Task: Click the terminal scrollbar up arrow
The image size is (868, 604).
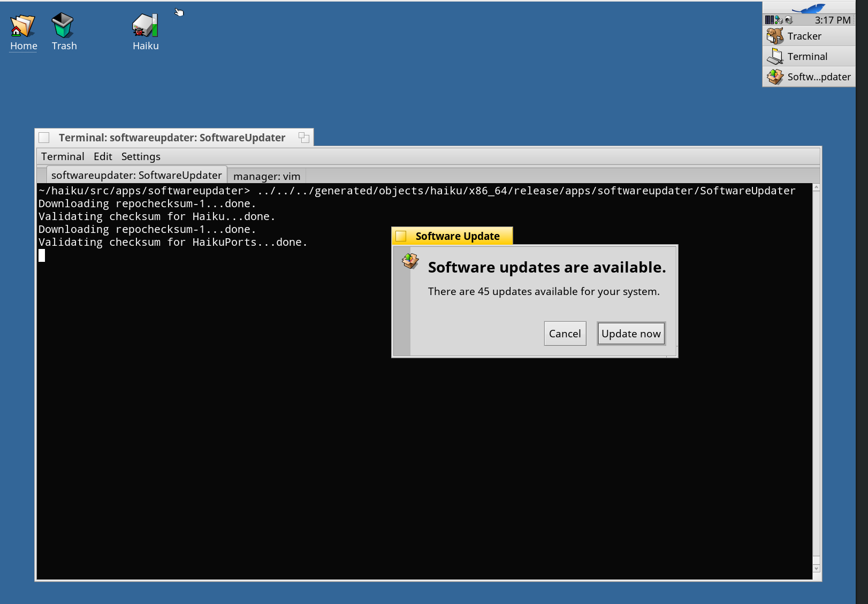Action: point(816,187)
